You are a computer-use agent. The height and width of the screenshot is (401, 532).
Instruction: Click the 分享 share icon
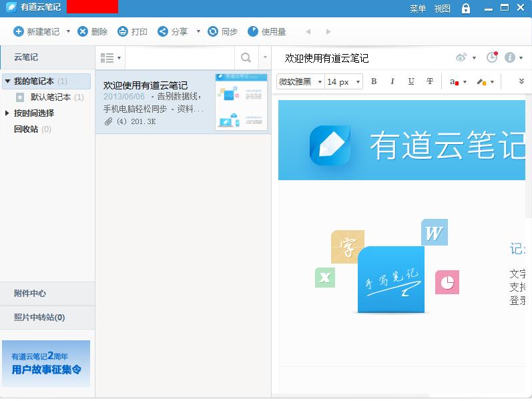coord(163,31)
